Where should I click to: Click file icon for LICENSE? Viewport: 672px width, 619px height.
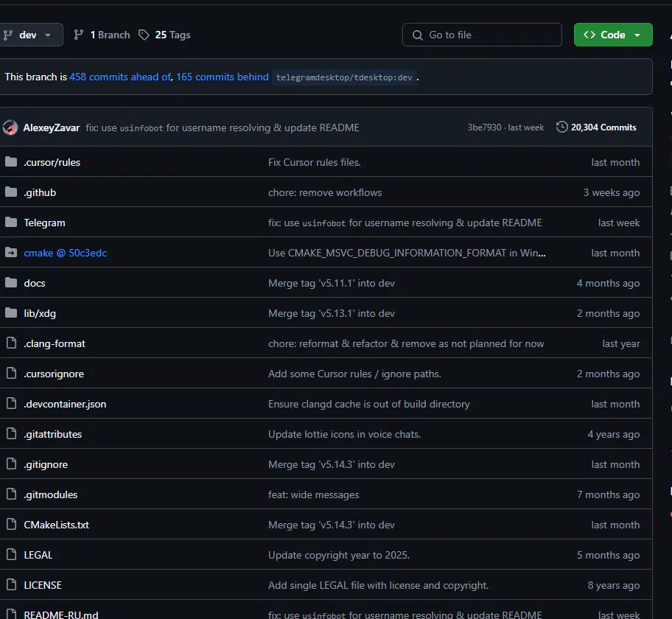(12, 584)
